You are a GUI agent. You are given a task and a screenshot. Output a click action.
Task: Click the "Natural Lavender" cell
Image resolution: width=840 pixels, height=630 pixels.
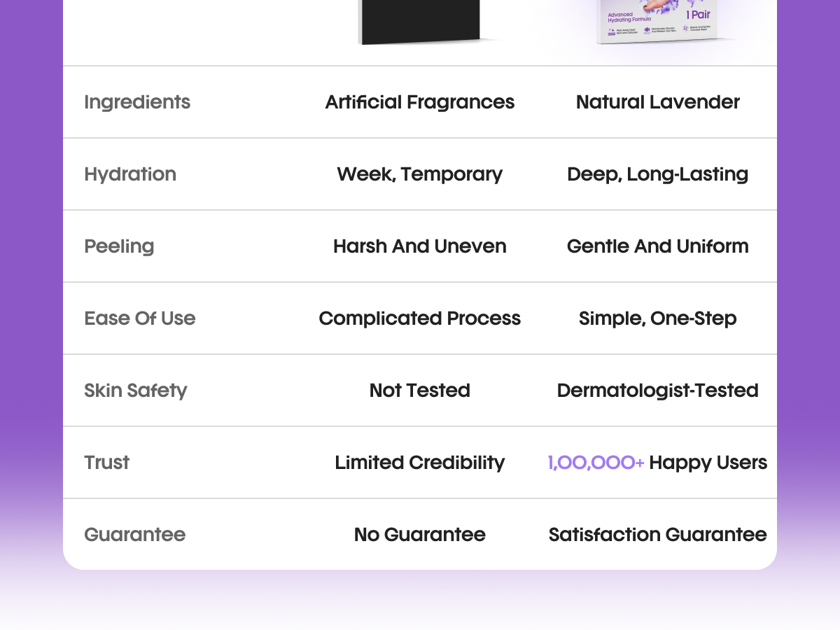[x=657, y=102]
